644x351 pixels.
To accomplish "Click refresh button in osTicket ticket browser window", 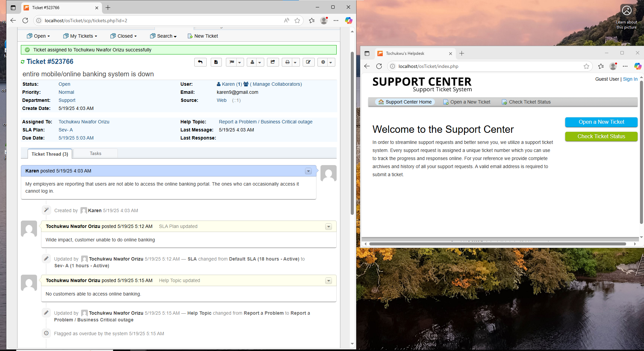I will 25,21.
